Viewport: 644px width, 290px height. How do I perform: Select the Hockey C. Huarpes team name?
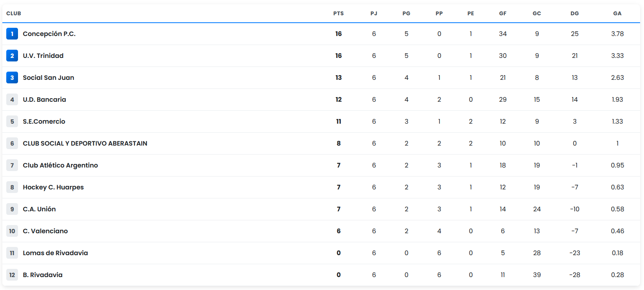click(53, 187)
